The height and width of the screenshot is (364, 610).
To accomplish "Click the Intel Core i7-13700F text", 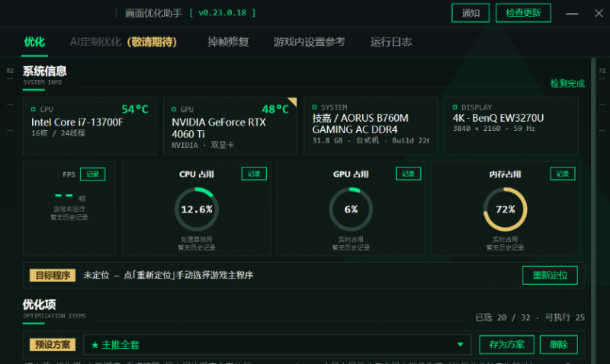I will pos(77,123).
